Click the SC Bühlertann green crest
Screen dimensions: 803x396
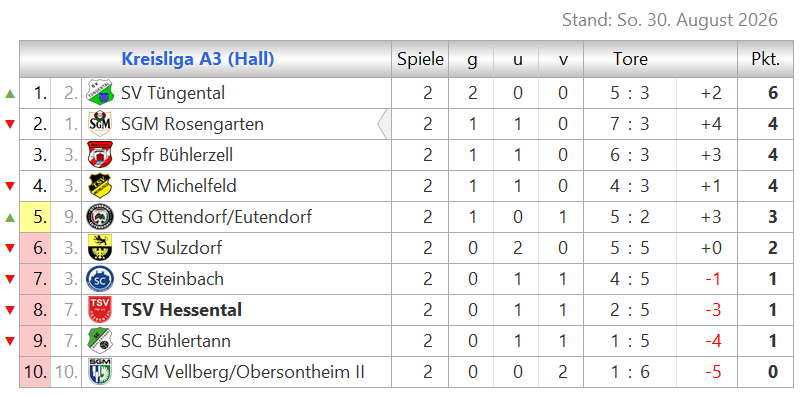100,341
